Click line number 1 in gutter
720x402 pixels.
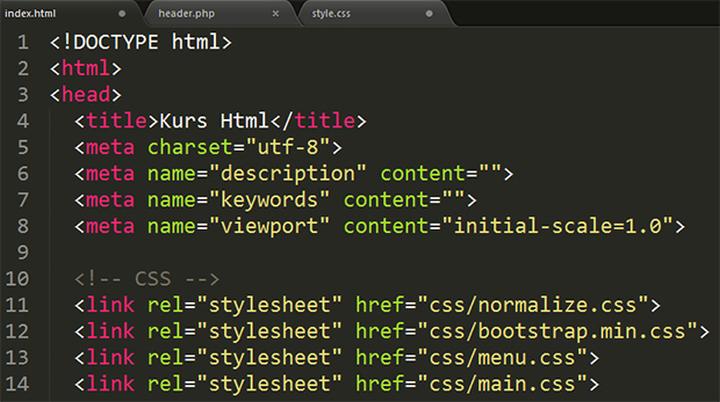tap(22, 44)
